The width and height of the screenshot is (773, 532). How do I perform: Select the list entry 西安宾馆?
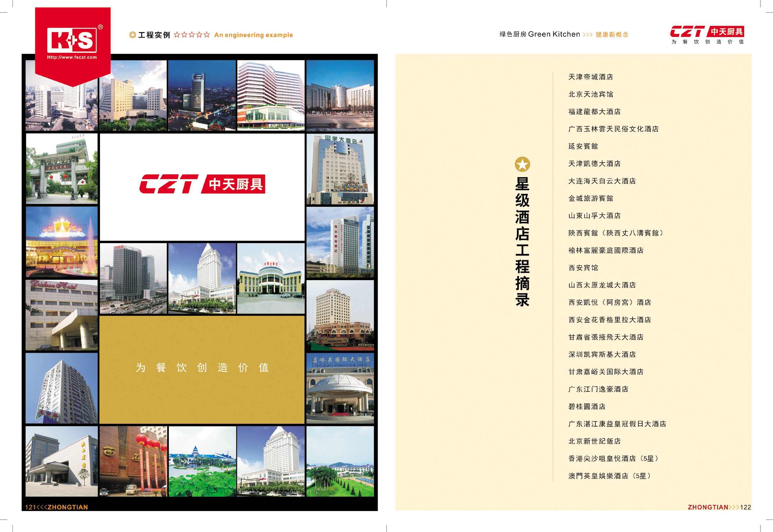coord(583,268)
